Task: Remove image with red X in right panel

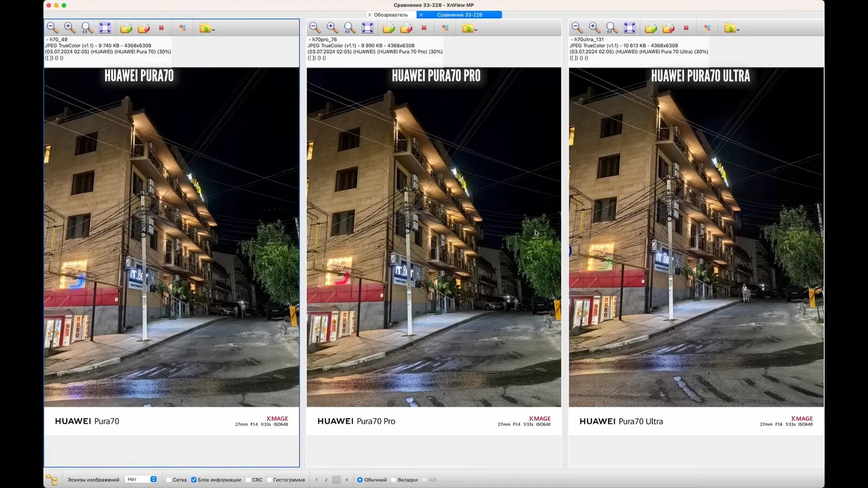Action: (x=686, y=28)
